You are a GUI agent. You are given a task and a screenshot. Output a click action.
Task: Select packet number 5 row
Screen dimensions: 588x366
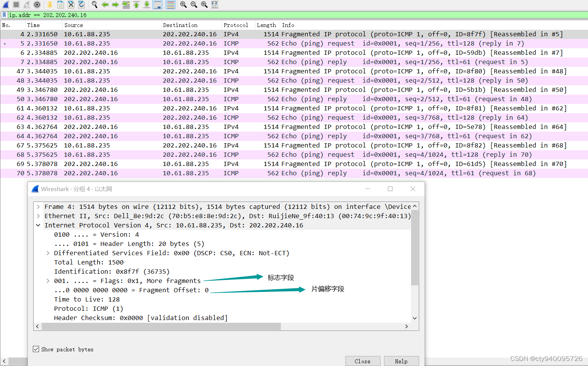(x=294, y=44)
